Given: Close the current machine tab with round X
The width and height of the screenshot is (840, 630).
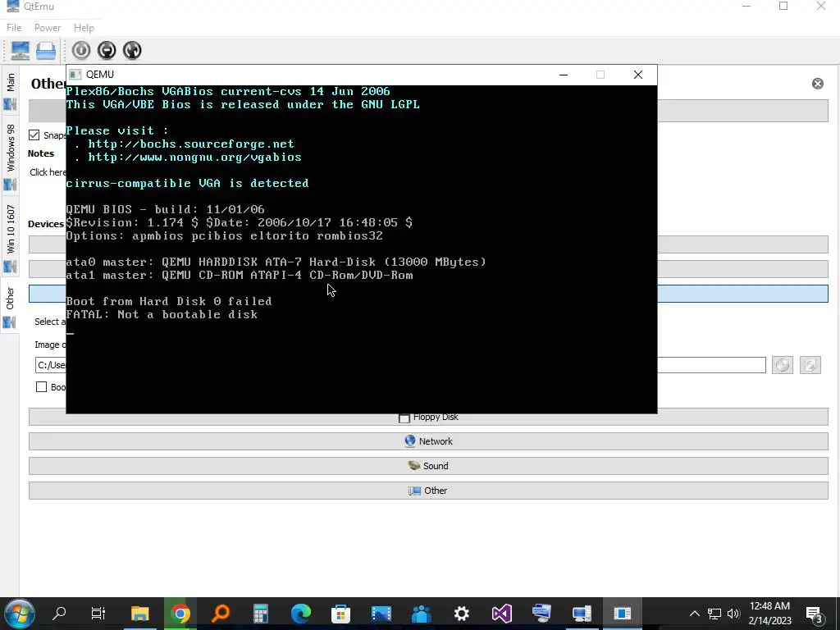Looking at the screenshot, I should [818, 84].
